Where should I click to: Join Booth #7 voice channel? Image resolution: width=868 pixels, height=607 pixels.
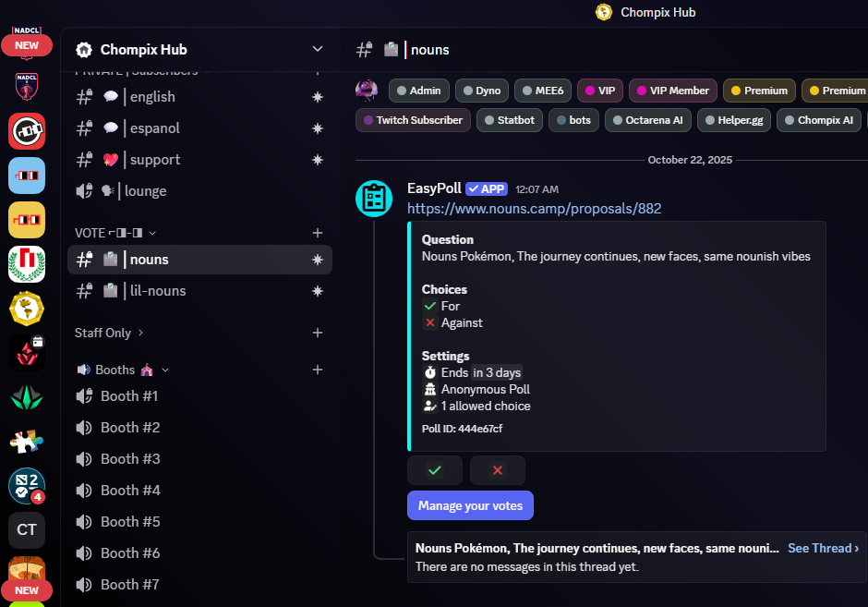pyautogui.click(x=199, y=585)
